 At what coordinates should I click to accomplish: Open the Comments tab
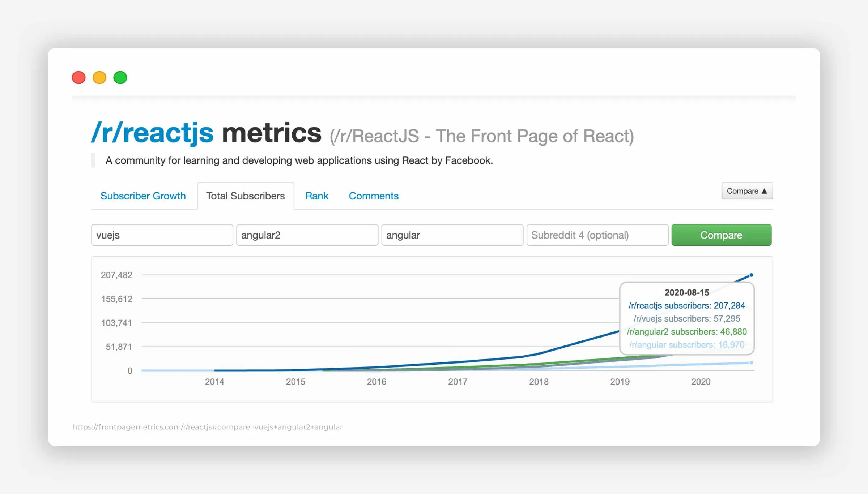click(374, 196)
